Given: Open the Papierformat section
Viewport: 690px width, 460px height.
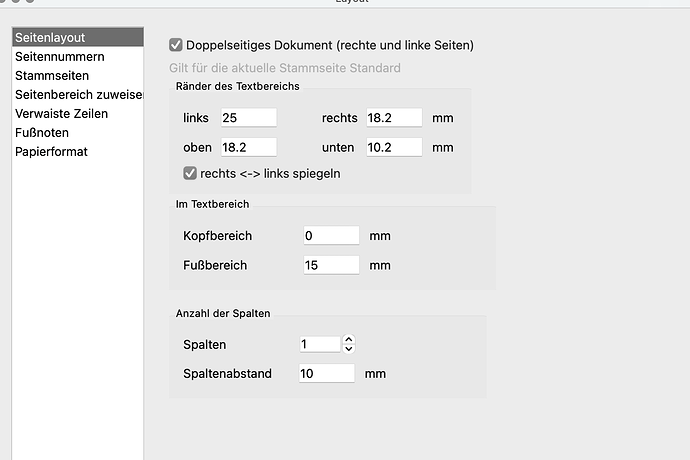Looking at the screenshot, I should pyautogui.click(x=51, y=151).
